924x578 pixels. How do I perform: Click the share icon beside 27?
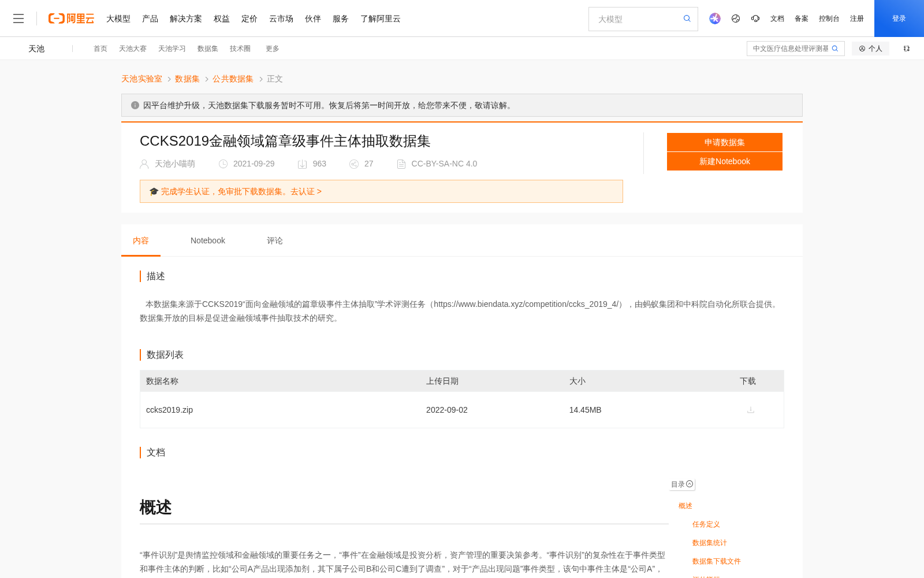(x=354, y=164)
